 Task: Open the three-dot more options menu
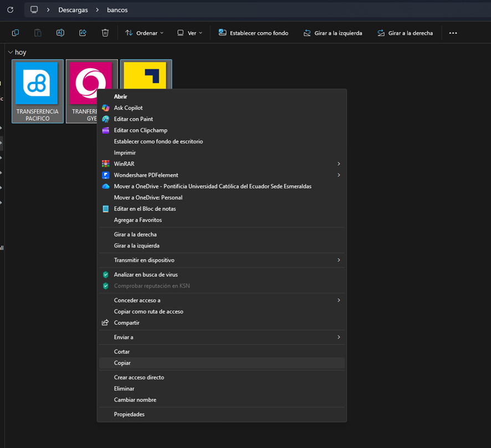pos(453,33)
